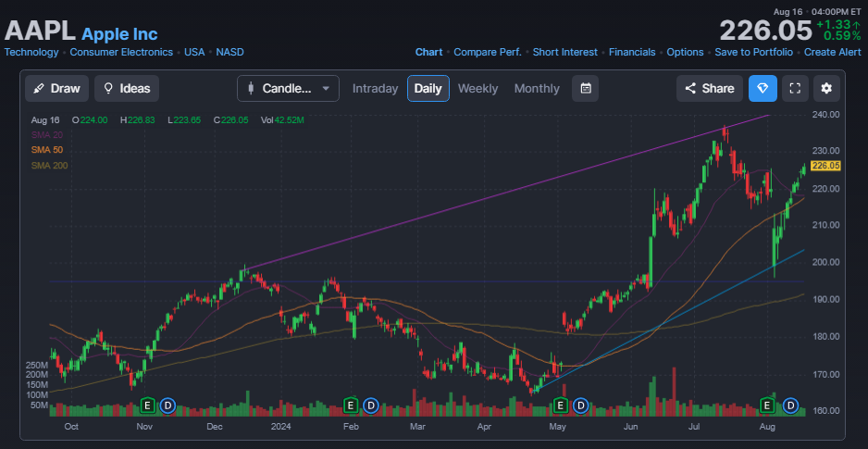Click the large 226.05 last price
This screenshot has width=868, height=449.
(x=765, y=30)
